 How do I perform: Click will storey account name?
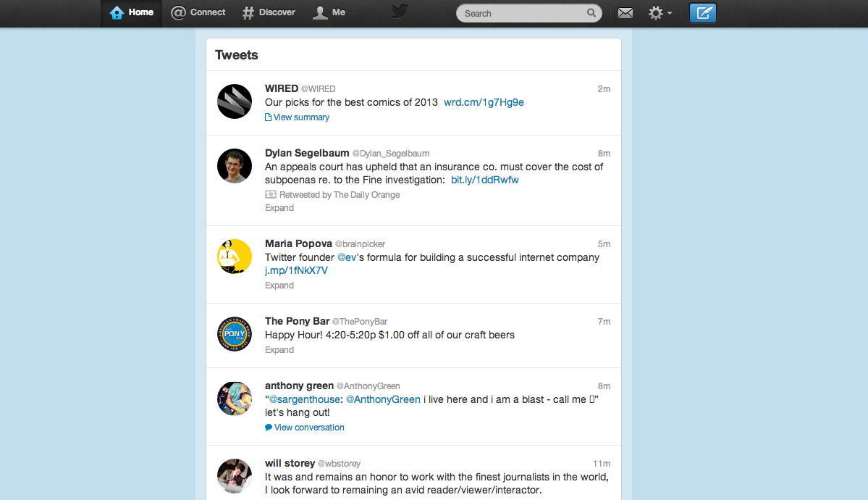pos(290,464)
